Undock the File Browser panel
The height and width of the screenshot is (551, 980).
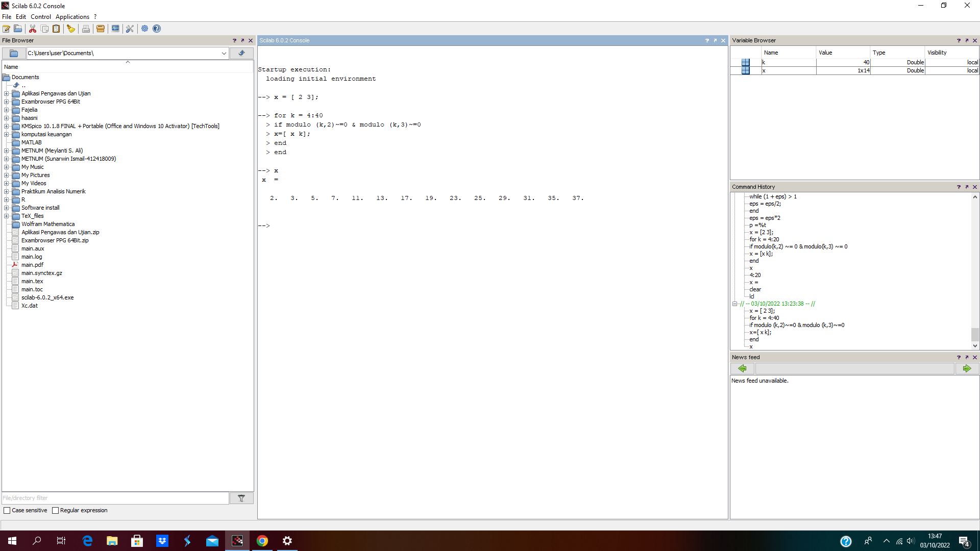(242, 40)
